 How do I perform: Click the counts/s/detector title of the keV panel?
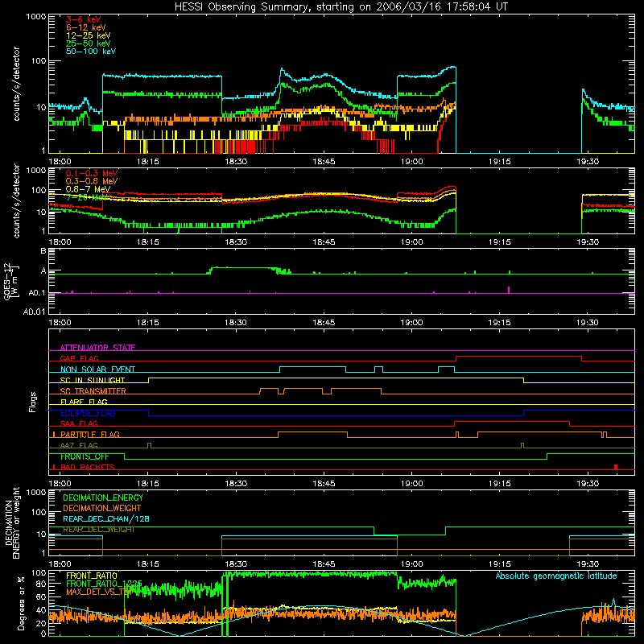(x=16, y=84)
